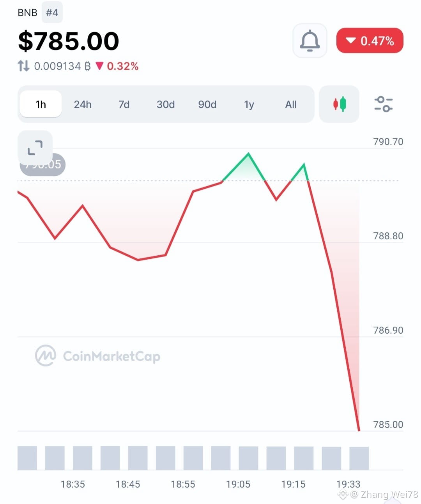Screen dimensions: 421x504
Task: Tap the CoinMarketCap watermark logo
Action: (98, 356)
